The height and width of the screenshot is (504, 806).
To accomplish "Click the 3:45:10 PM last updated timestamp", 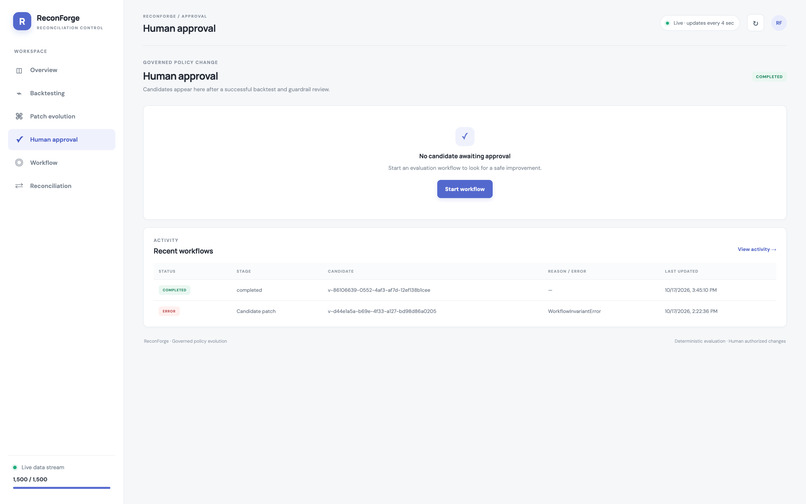I will click(x=690, y=290).
